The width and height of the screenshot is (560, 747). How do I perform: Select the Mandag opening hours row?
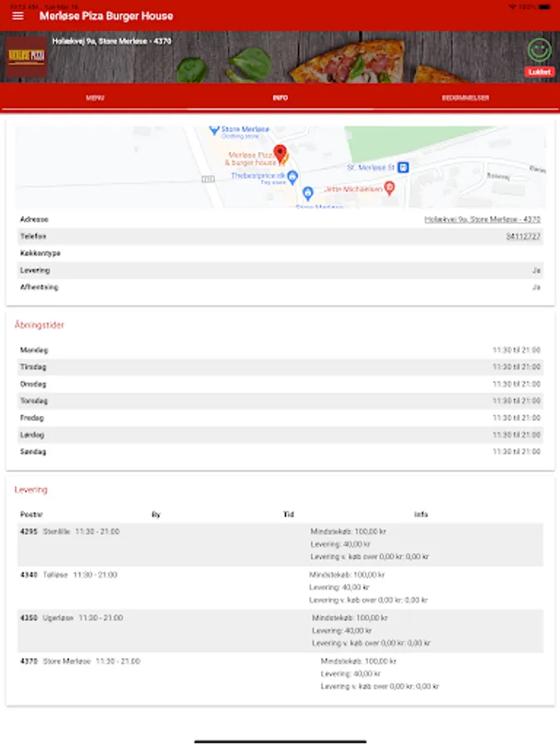[x=280, y=349]
